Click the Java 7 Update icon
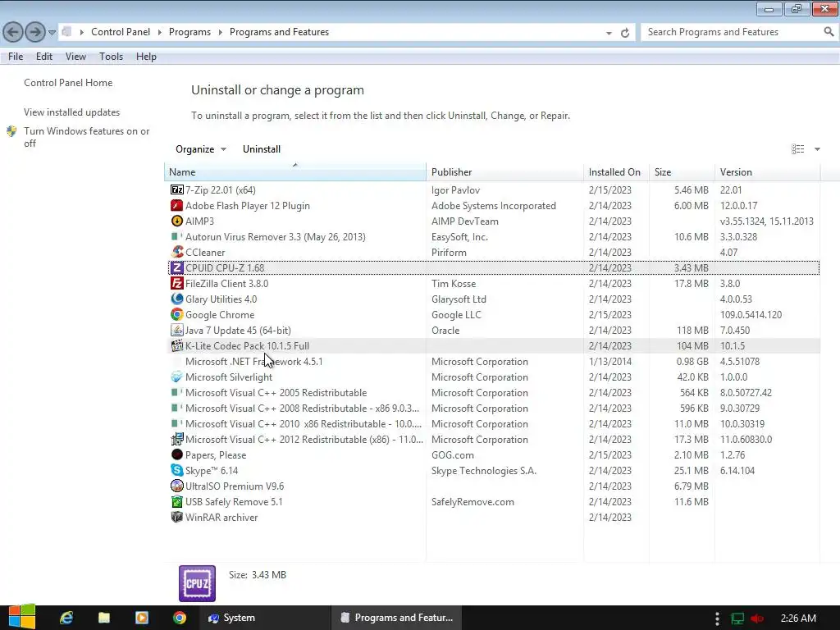Viewport: 840px width, 630px height. 177,330
